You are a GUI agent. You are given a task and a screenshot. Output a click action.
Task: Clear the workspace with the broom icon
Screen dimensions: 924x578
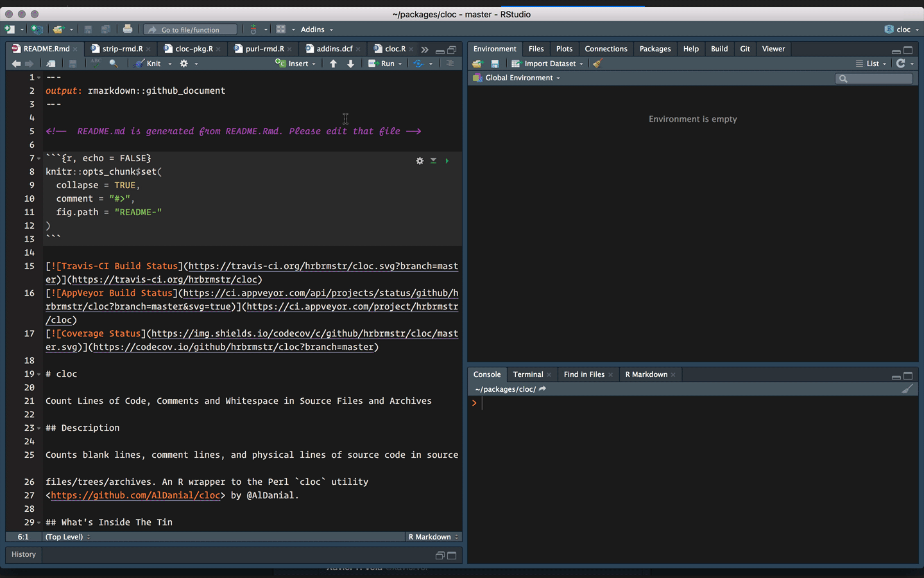[597, 63]
